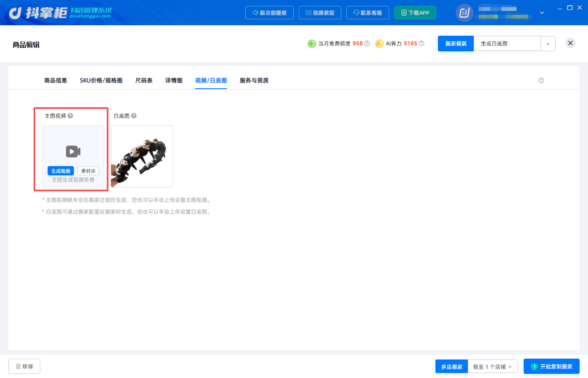Switch to 商品信息 tab
The image size is (588, 378).
click(55, 80)
